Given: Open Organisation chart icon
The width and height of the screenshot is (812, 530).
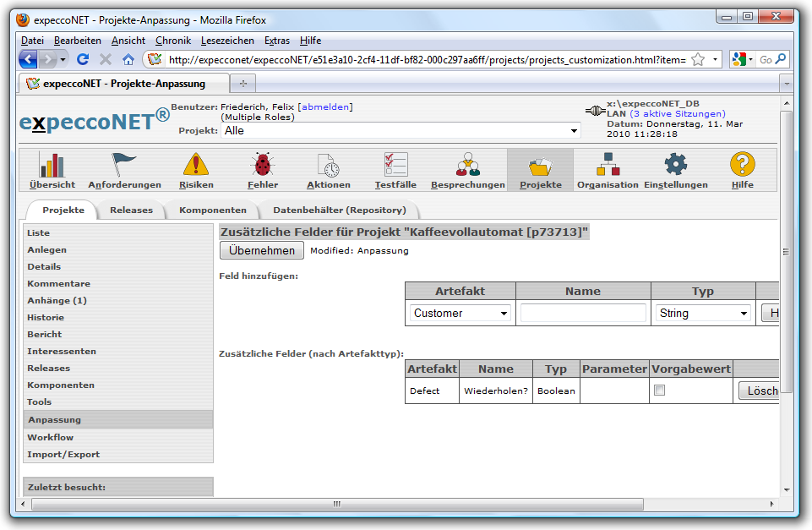Looking at the screenshot, I should coord(608,165).
